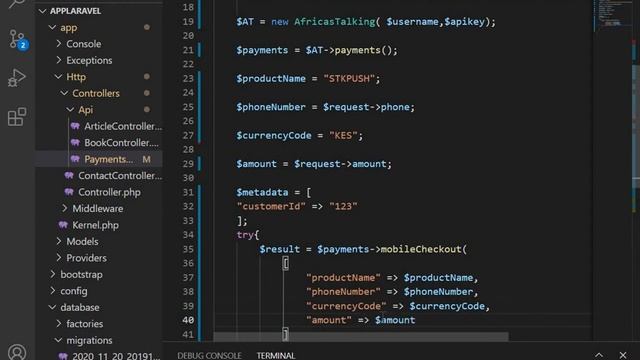Open the Run and Debug view
Screen dimensions: 640x360
[x=17, y=78]
